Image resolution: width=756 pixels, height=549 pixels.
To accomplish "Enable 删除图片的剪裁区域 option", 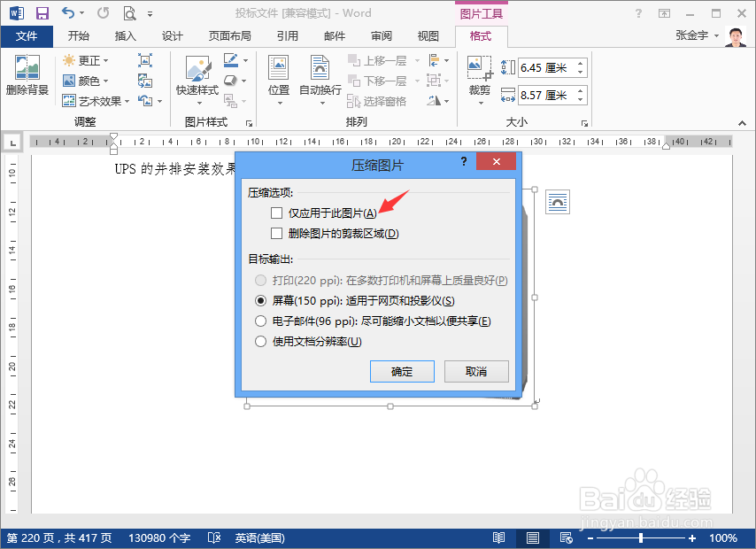I will pos(277,234).
